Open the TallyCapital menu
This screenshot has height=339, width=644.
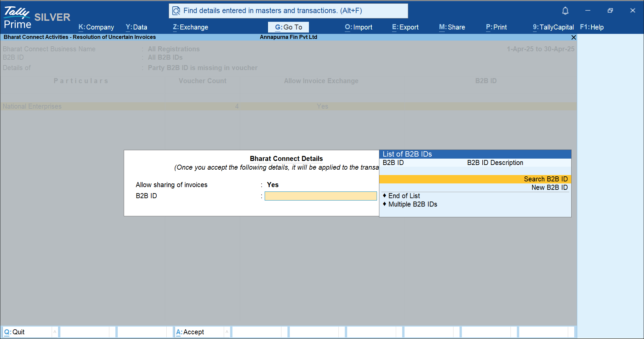pos(553,27)
